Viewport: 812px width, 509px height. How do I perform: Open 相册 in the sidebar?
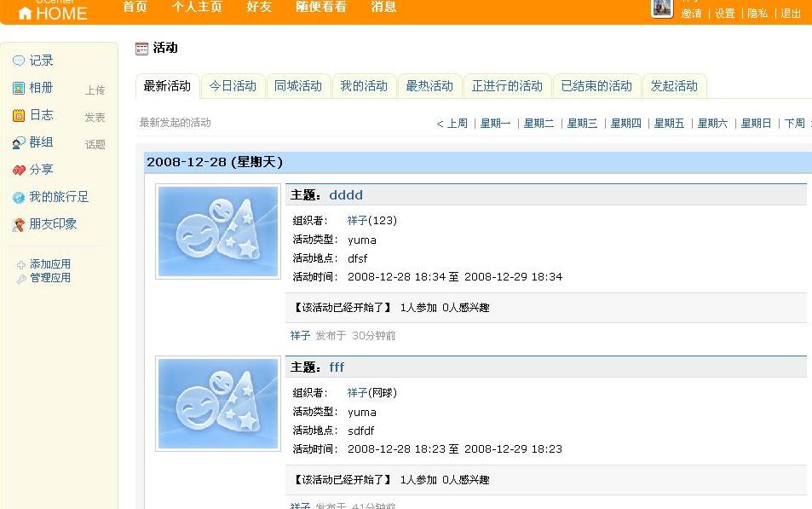point(41,88)
